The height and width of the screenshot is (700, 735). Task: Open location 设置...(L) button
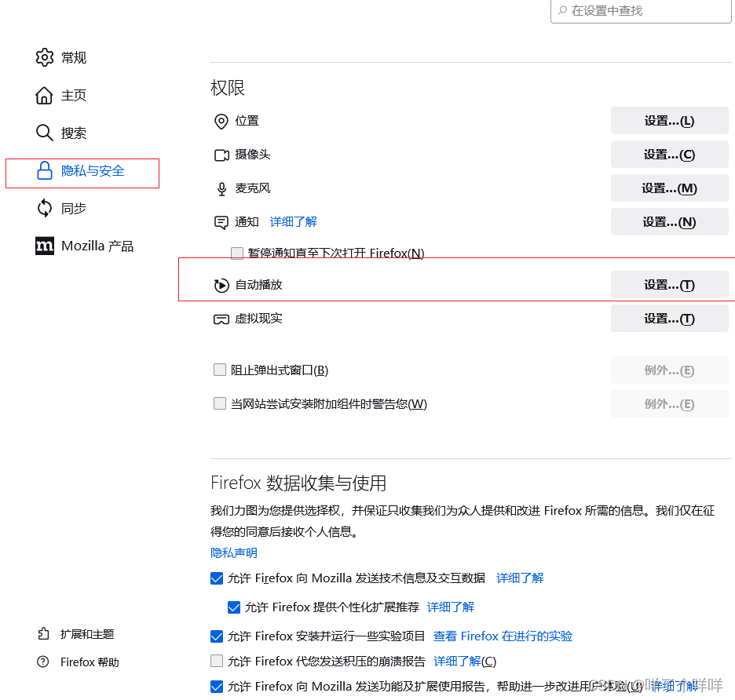pyautogui.click(x=669, y=121)
